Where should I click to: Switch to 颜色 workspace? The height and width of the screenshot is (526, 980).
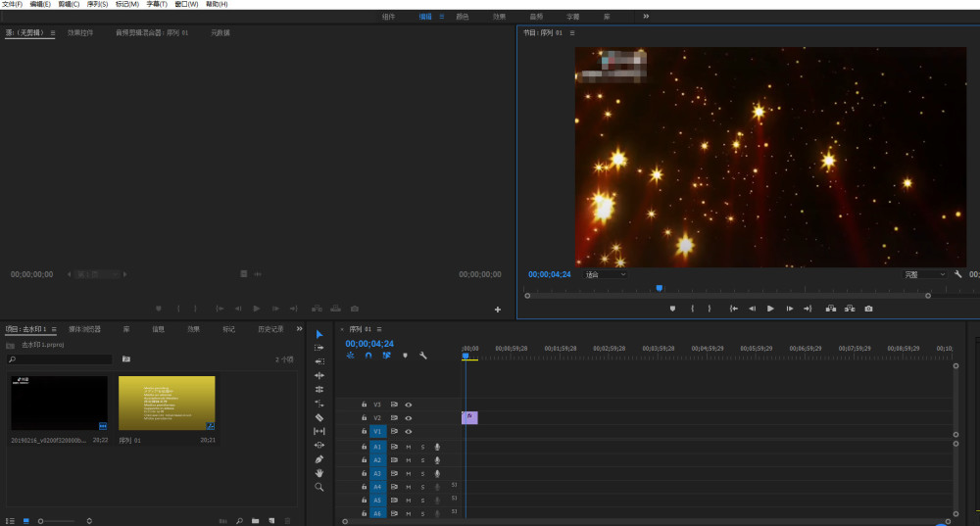click(x=463, y=17)
